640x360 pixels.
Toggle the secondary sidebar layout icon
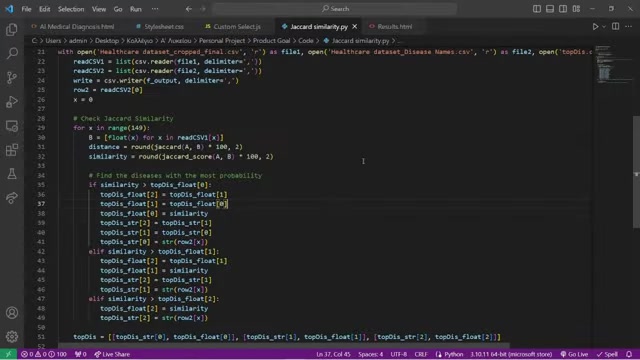(563, 9)
